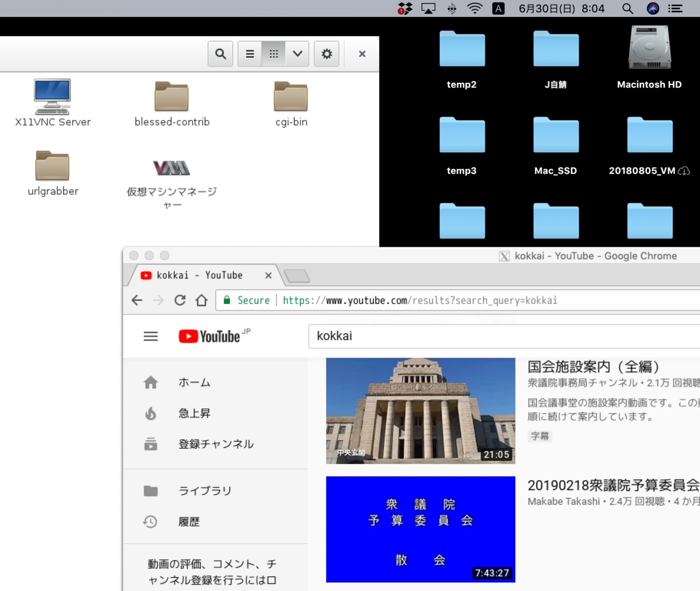Reload the page in Chrome
This screenshot has width=700, height=591.
coord(180,300)
